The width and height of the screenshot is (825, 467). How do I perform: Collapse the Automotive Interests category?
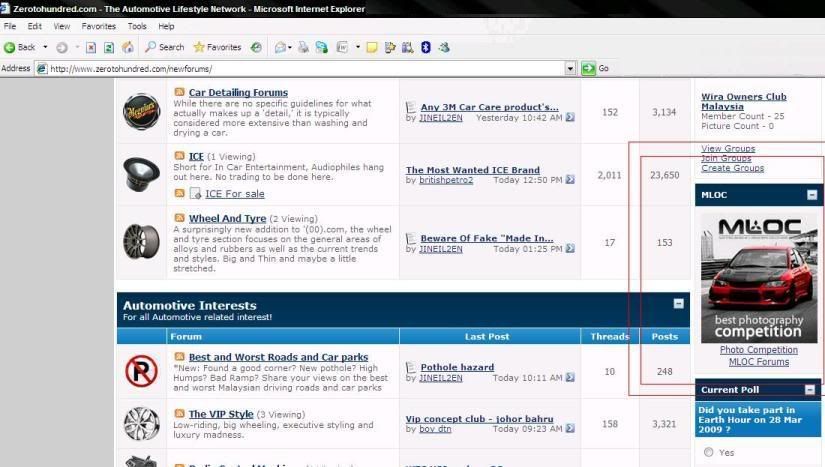[x=679, y=304]
